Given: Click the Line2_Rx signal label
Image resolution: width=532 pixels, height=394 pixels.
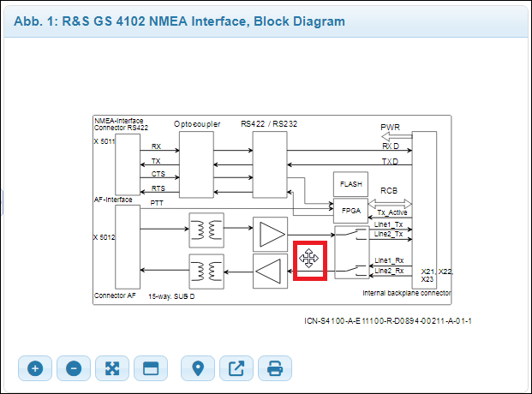Looking at the screenshot, I should tap(389, 271).
